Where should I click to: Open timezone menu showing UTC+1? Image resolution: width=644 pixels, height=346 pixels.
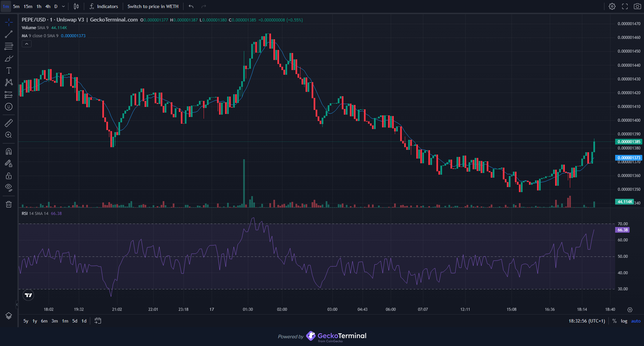[x=587, y=321]
